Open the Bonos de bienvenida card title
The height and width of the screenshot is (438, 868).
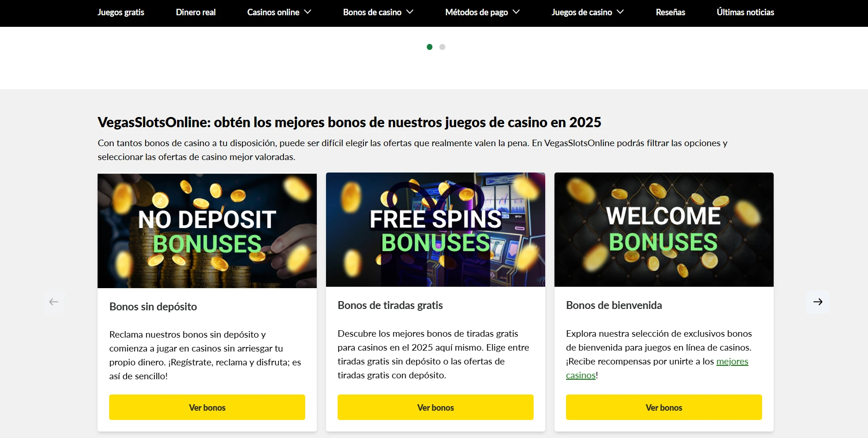[x=614, y=305]
